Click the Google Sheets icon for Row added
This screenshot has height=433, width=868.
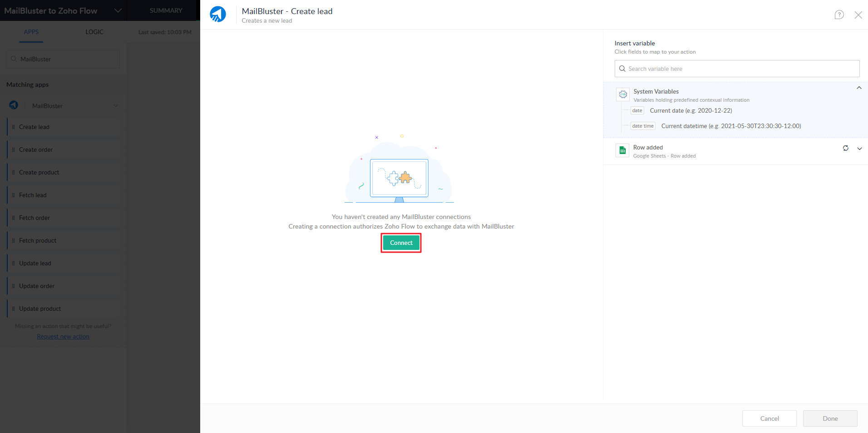point(622,150)
